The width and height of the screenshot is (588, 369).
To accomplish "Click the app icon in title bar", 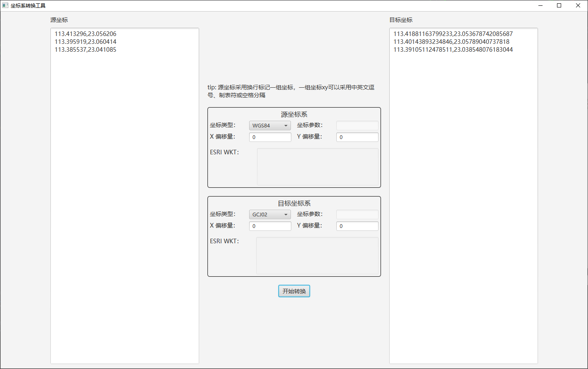I will coord(5,5).
